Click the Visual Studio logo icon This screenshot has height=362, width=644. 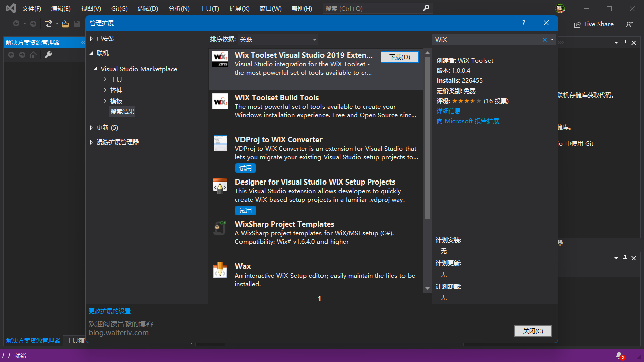point(11,8)
